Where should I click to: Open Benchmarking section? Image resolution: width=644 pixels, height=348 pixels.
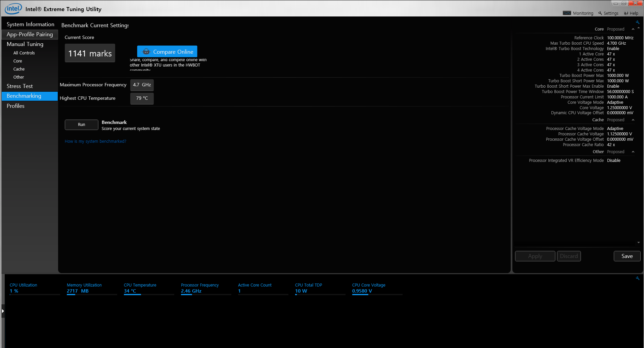(30, 96)
